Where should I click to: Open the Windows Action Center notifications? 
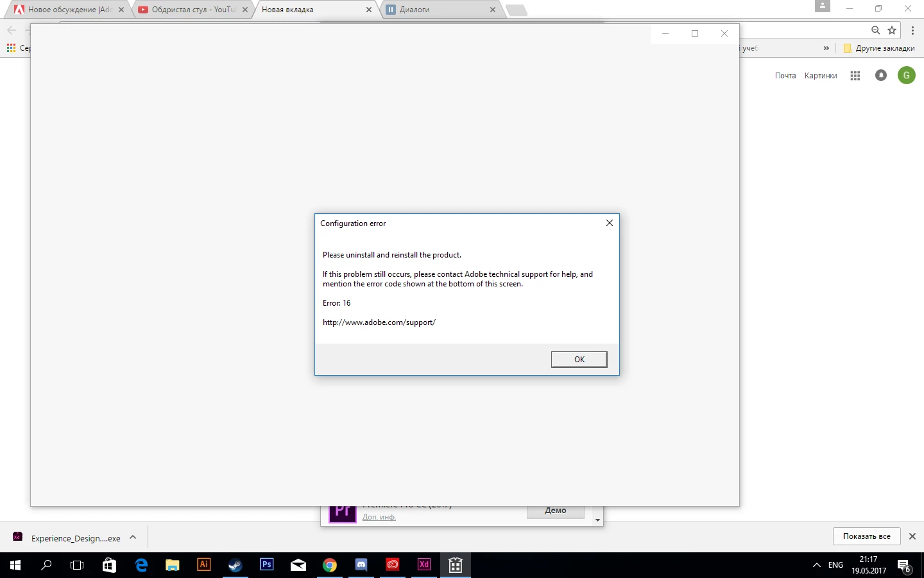point(905,566)
